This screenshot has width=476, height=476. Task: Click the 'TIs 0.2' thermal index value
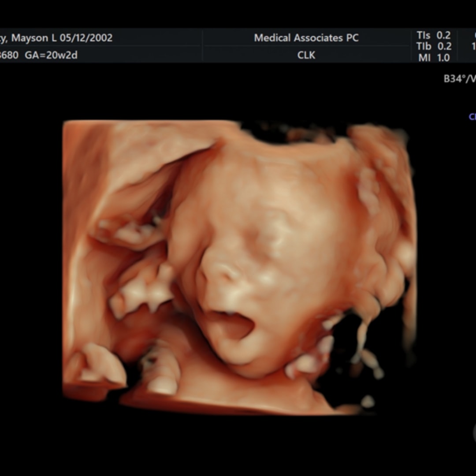click(434, 35)
